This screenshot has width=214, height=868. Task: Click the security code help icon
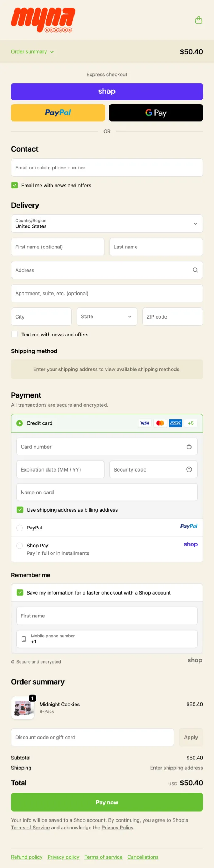click(189, 469)
